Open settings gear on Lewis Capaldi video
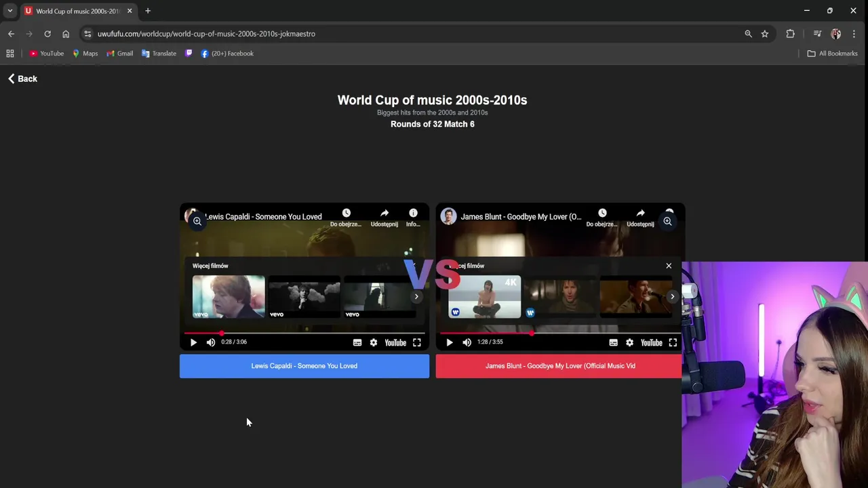The width and height of the screenshot is (868, 488). pyautogui.click(x=374, y=342)
